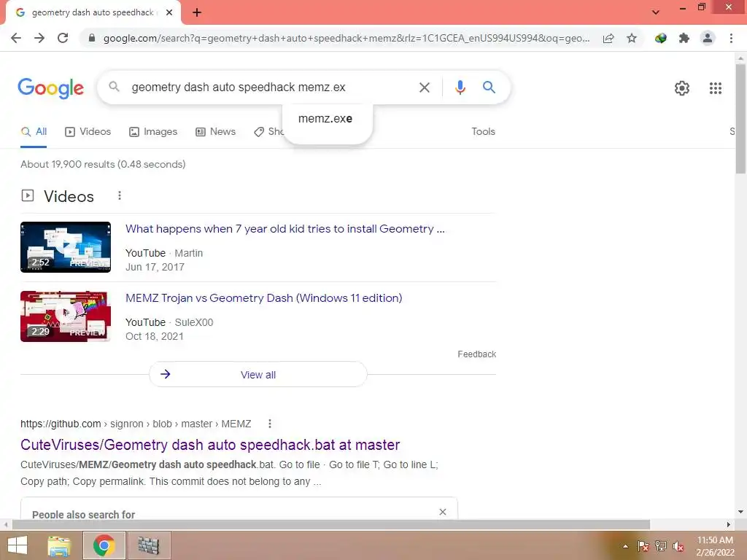Bookmark this page with star
The image size is (747, 560).
pyautogui.click(x=632, y=38)
